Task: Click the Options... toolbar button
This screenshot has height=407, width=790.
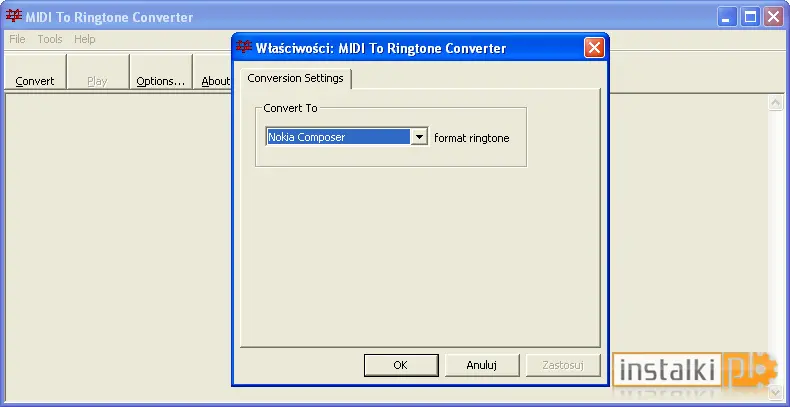Action: coord(161,72)
